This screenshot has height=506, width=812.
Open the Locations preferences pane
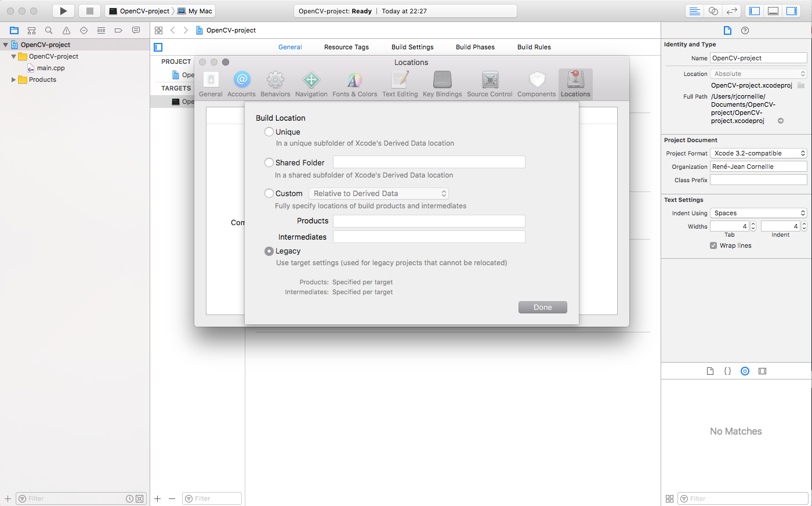pyautogui.click(x=575, y=84)
